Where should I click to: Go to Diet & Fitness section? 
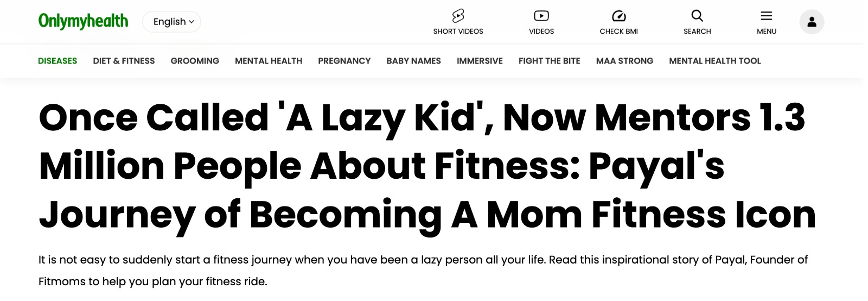(x=124, y=61)
